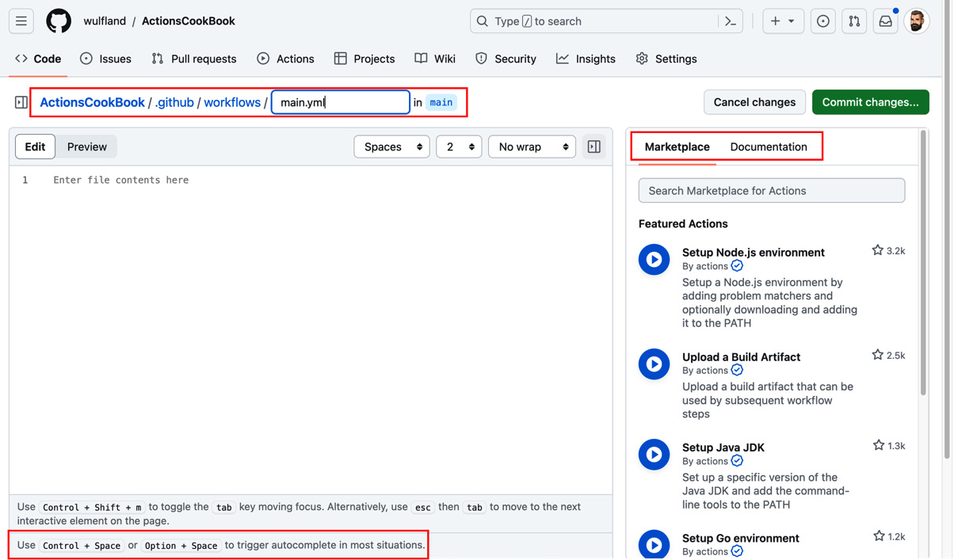Click the Commit changes button
This screenshot has width=954, height=560.
pyautogui.click(x=870, y=102)
